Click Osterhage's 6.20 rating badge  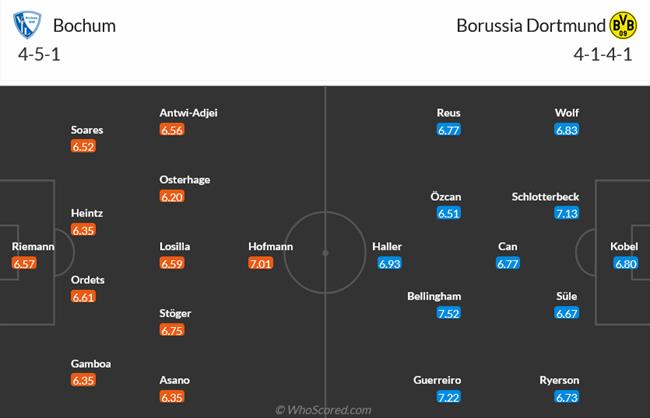pyautogui.click(x=172, y=197)
